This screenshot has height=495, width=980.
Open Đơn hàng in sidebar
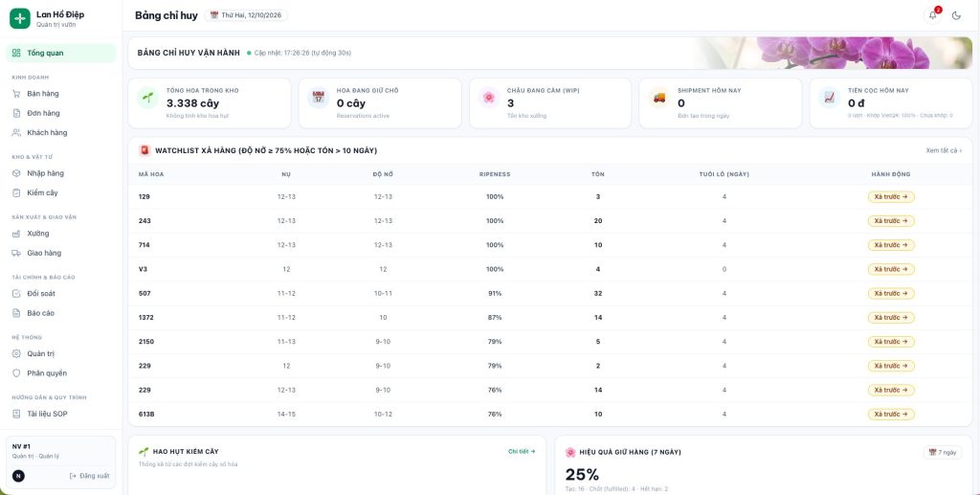tap(60, 113)
